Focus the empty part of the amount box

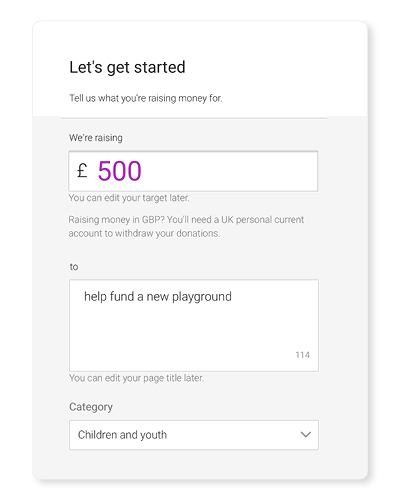click(x=230, y=171)
